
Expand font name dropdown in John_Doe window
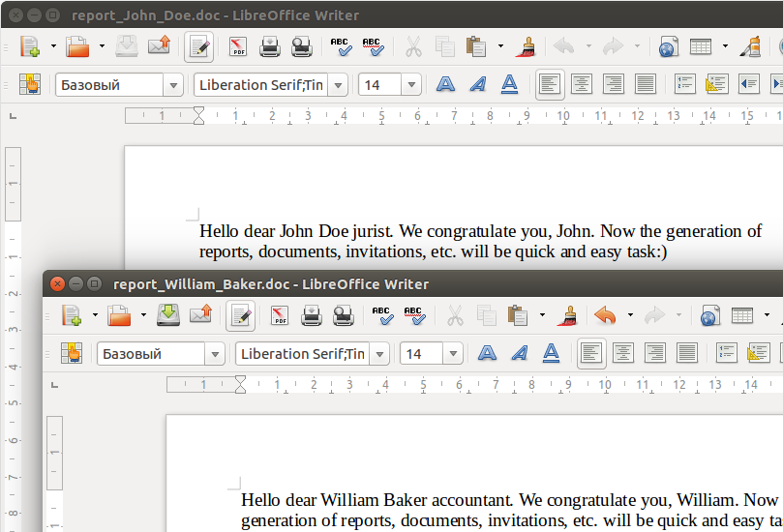[338, 85]
